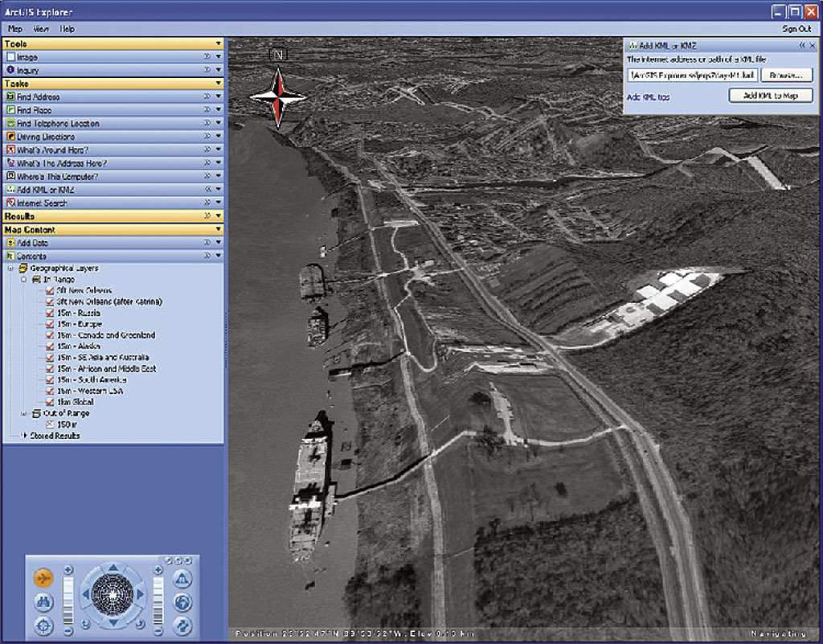Toggle 15m - Canada and Greenland layer
823x644 pixels.
pos(50,334)
